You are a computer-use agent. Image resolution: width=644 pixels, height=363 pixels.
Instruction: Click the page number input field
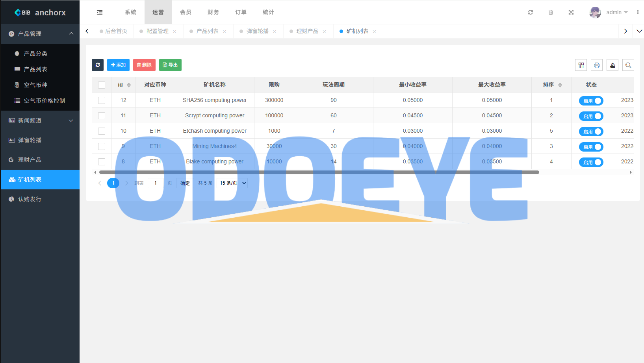click(156, 183)
